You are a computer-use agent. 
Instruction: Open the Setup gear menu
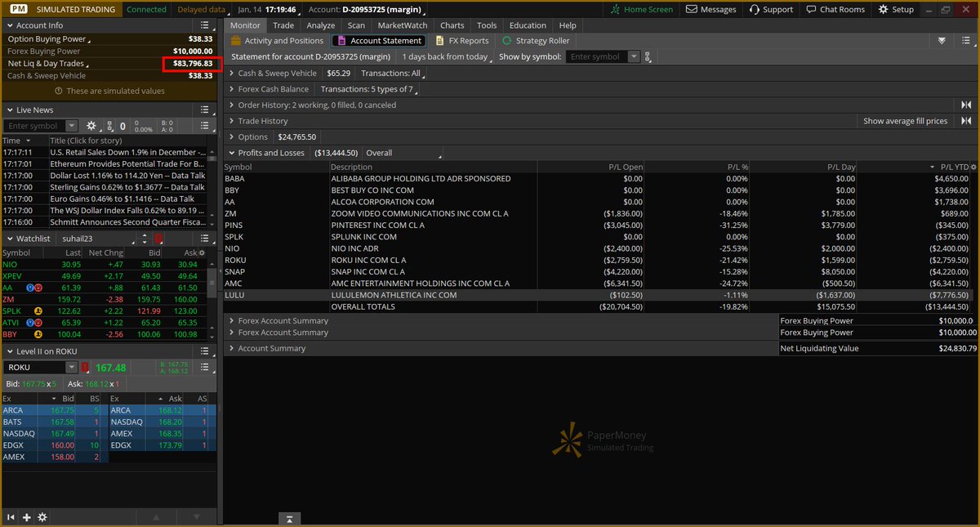pyautogui.click(x=896, y=9)
